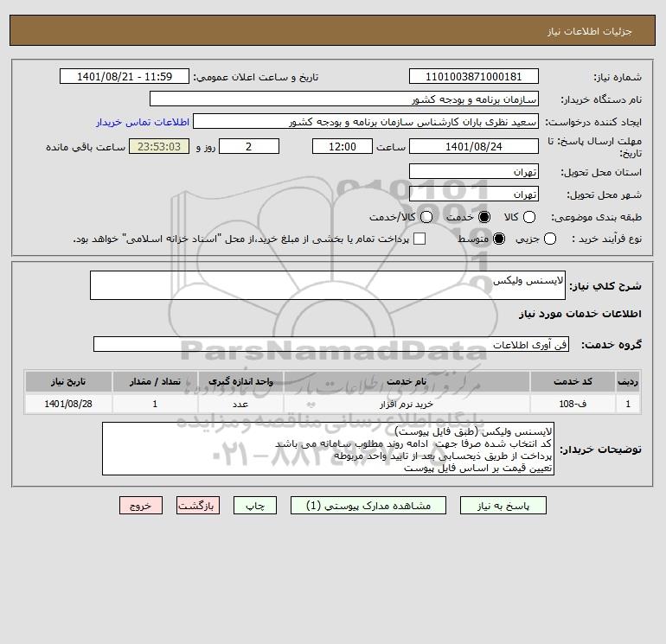The width and height of the screenshot is (666, 644).
Task: Click the واحد اندازه گیری column header
Action: point(240,381)
